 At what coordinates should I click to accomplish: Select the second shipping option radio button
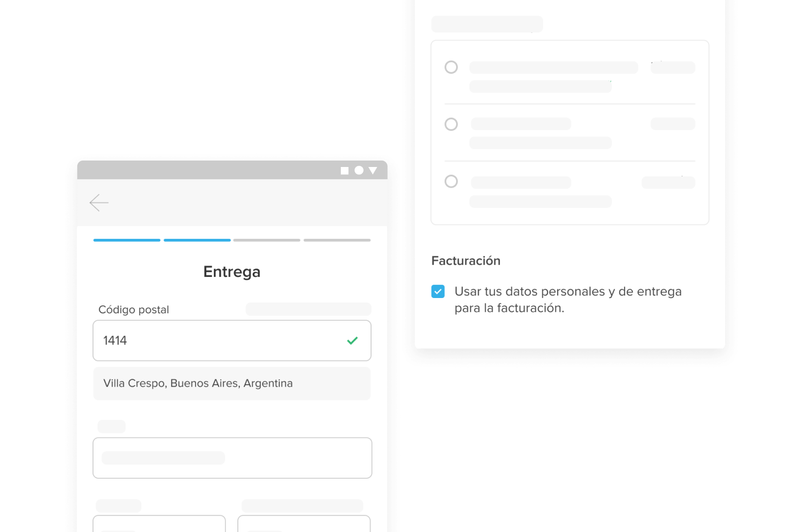pos(451,124)
